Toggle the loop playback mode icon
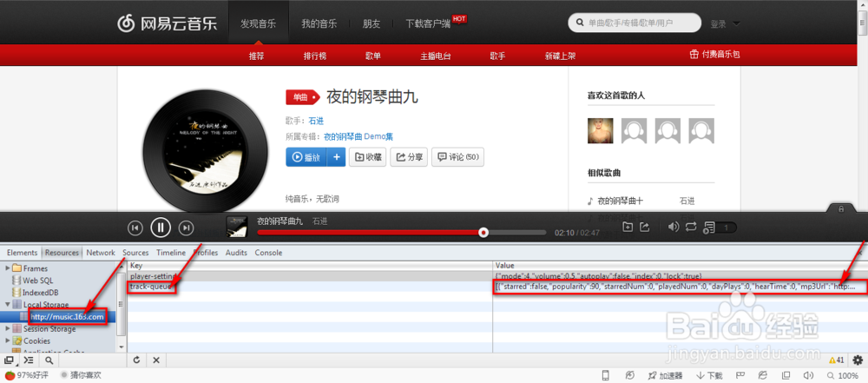This screenshot has width=868, height=383. [691, 227]
